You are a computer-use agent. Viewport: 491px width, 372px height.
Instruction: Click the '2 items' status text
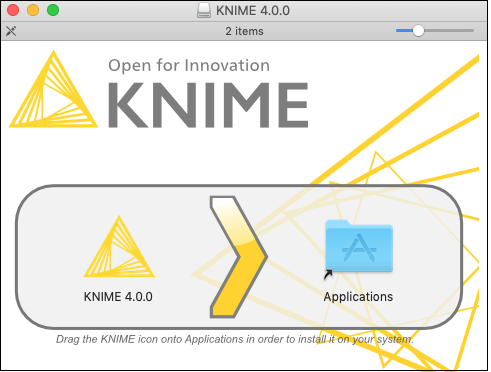point(244,31)
